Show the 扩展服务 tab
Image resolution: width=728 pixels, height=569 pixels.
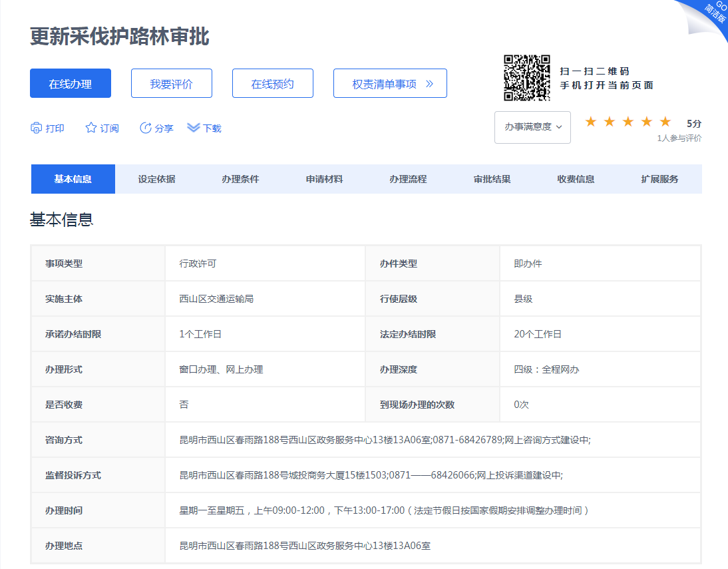point(659,179)
